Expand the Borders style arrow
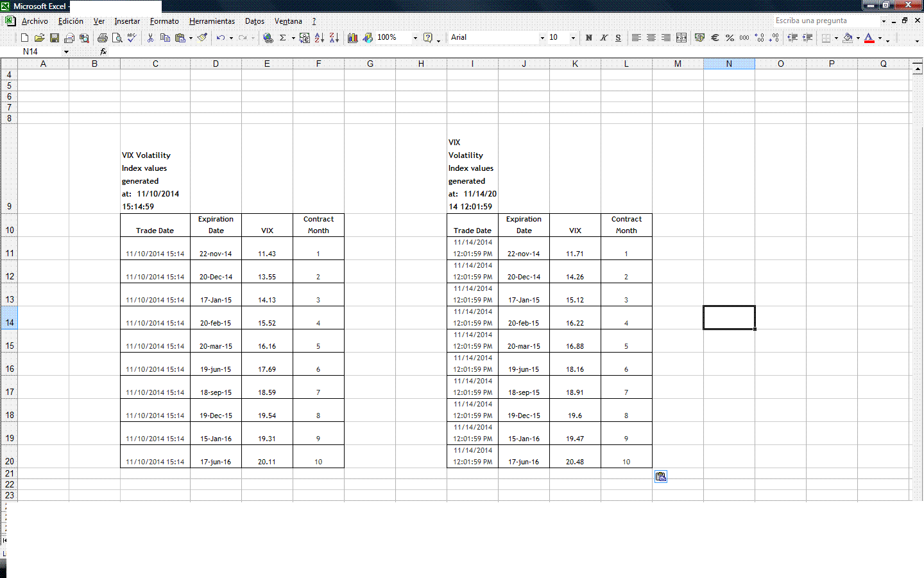Image resolution: width=924 pixels, height=578 pixels. pyautogui.click(x=836, y=38)
